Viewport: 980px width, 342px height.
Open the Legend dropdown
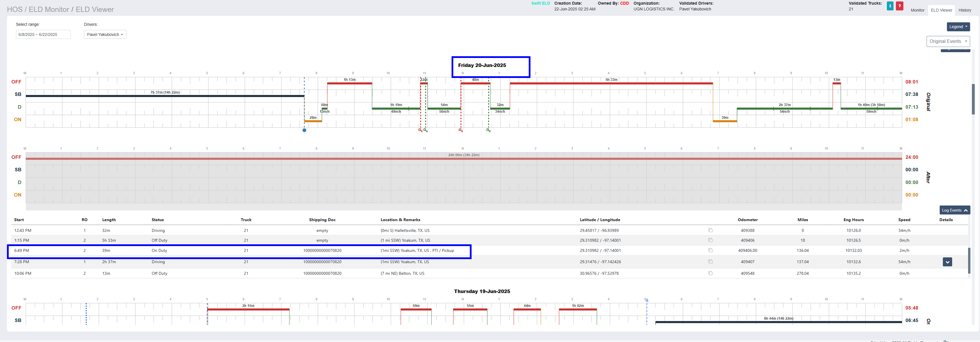tap(958, 27)
